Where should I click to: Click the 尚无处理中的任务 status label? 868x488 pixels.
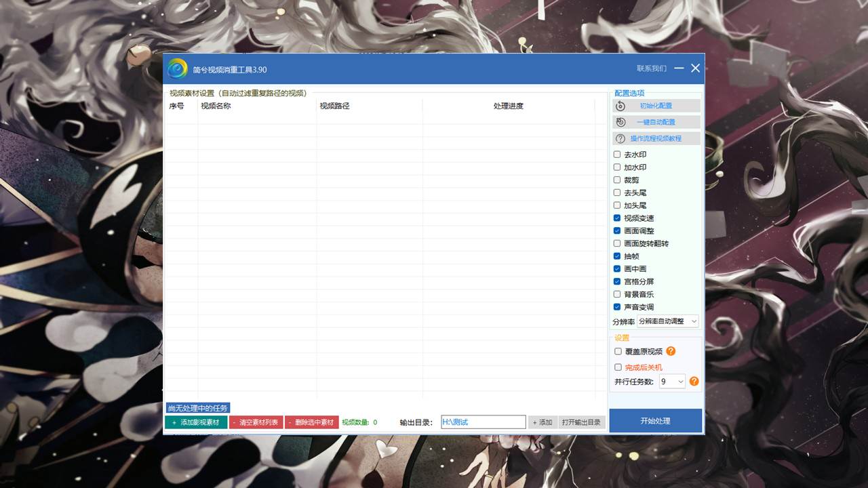click(x=198, y=408)
